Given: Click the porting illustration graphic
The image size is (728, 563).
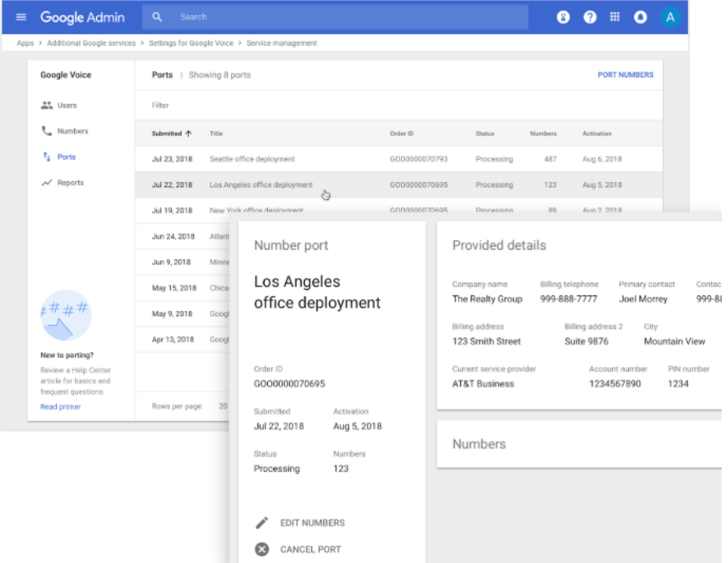Looking at the screenshot, I should tap(65, 315).
